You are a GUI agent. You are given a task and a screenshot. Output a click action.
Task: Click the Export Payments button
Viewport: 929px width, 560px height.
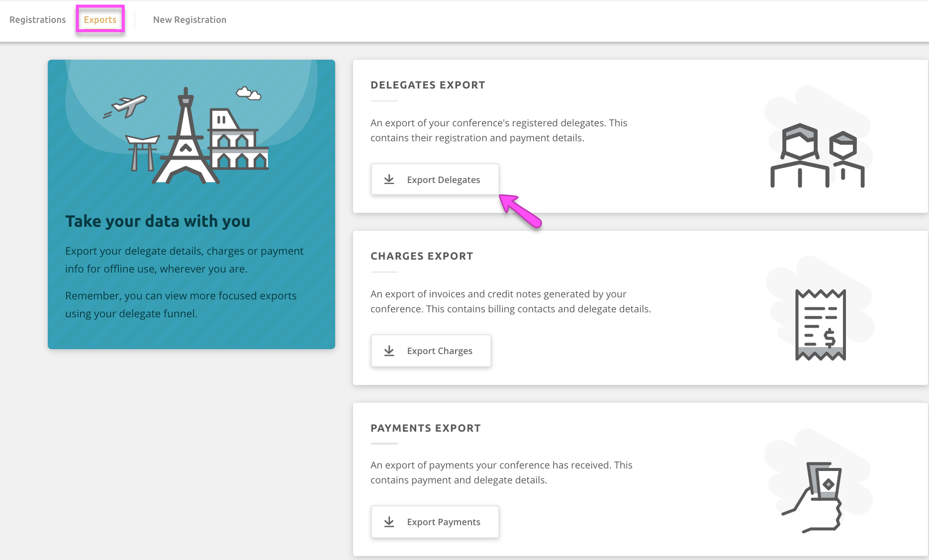(435, 522)
